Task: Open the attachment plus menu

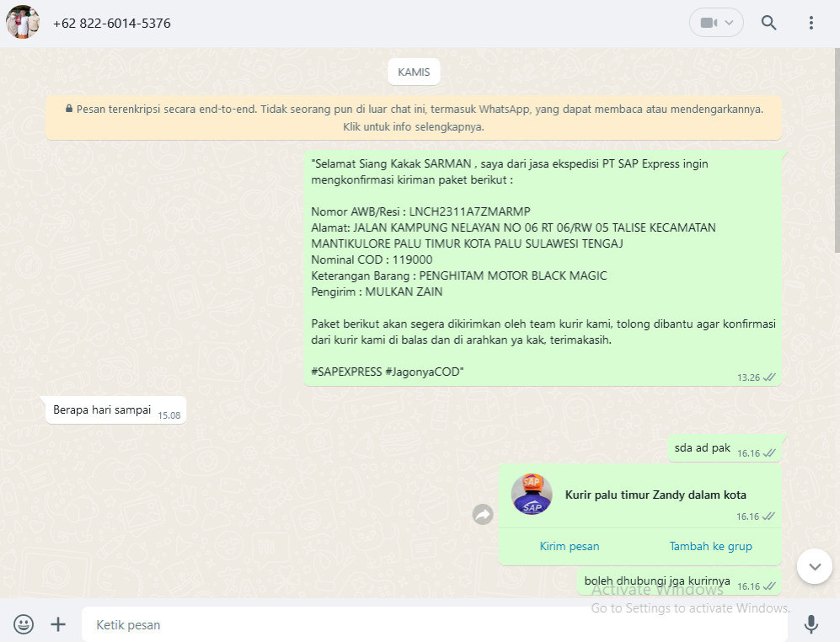Action: tap(58, 624)
